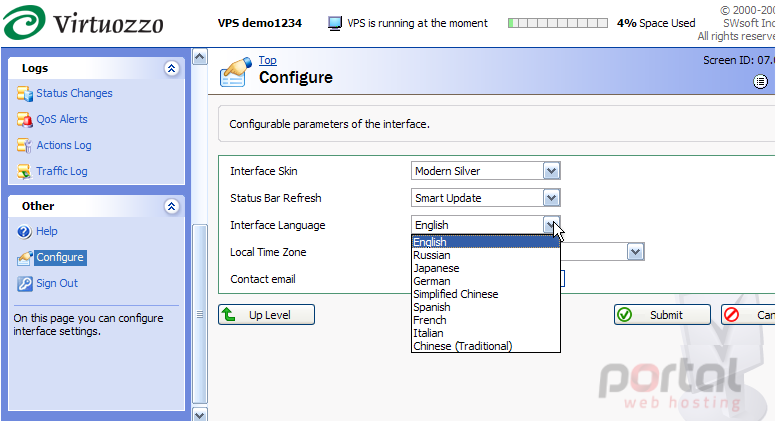Select Configure in the Other section
The height and width of the screenshot is (422, 776).
(60, 257)
